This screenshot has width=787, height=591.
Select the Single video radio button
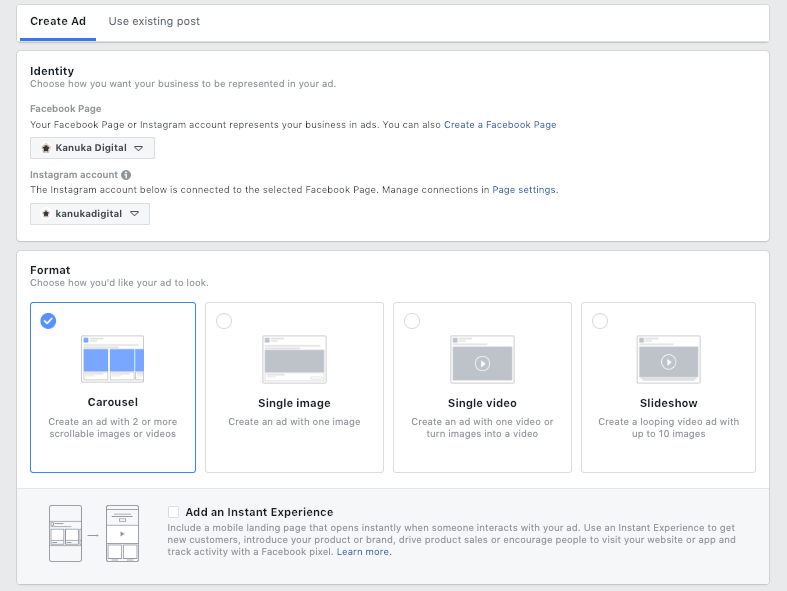point(412,321)
